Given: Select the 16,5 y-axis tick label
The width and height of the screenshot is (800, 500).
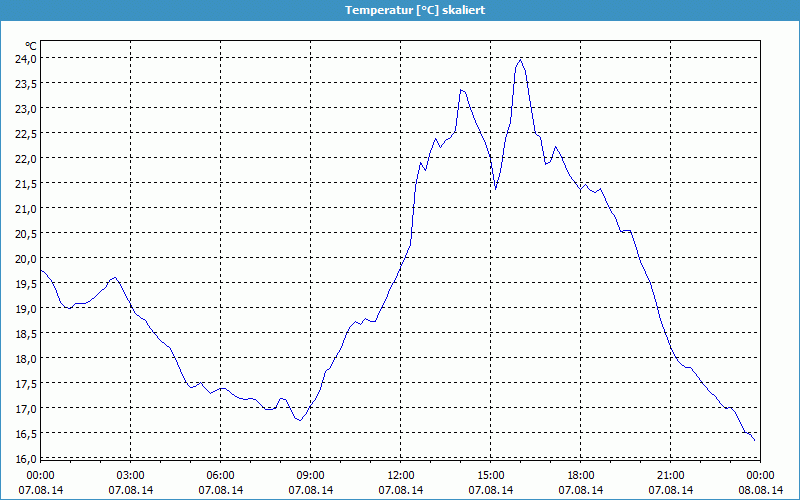Looking at the screenshot, I should [25, 433].
